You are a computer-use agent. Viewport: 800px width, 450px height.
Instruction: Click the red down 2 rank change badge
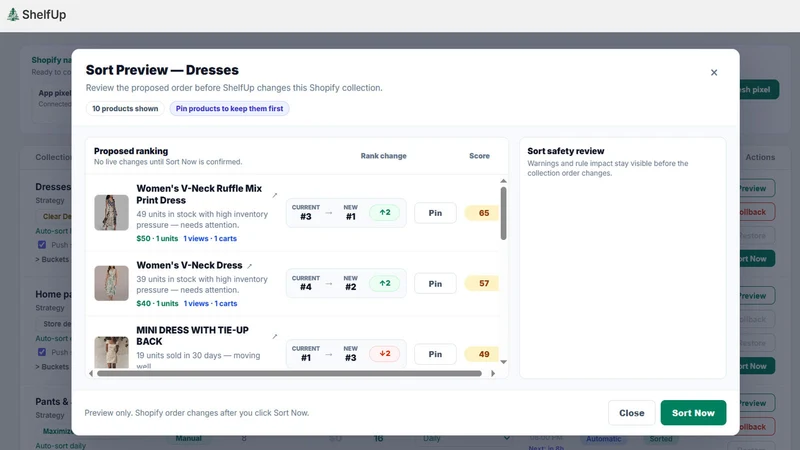[385, 354]
